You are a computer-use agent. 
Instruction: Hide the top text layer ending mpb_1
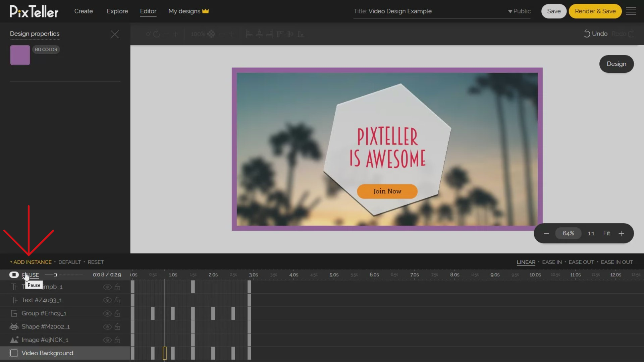107,287
